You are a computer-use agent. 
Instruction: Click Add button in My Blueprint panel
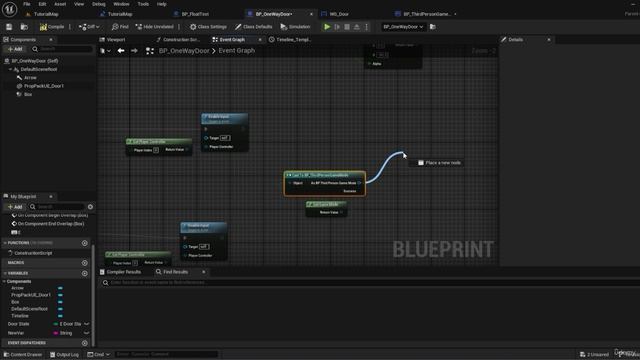click(x=15, y=207)
